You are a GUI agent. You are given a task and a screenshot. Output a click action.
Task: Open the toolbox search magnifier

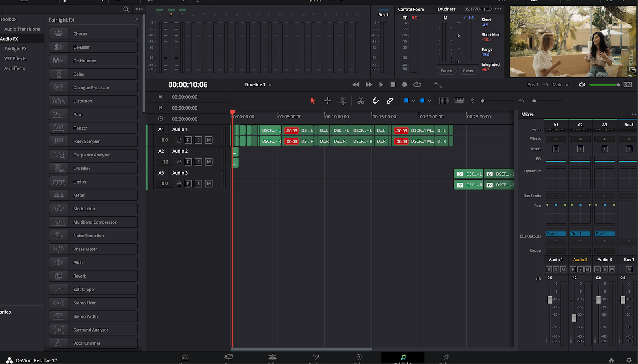click(126, 9)
